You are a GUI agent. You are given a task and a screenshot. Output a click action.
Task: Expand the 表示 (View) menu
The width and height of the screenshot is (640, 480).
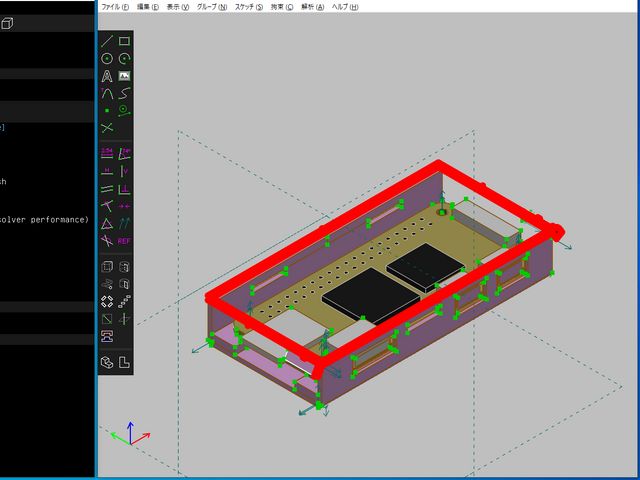tap(177, 7)
